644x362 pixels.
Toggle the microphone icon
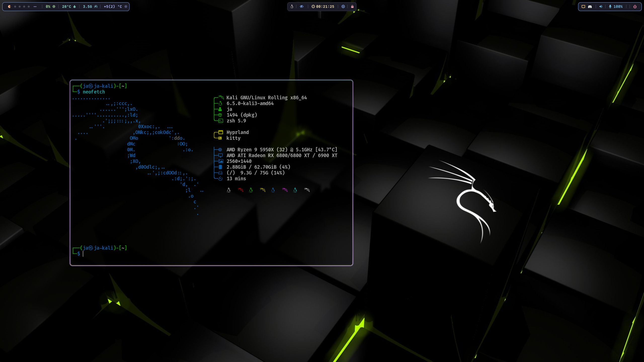(610, 7)
